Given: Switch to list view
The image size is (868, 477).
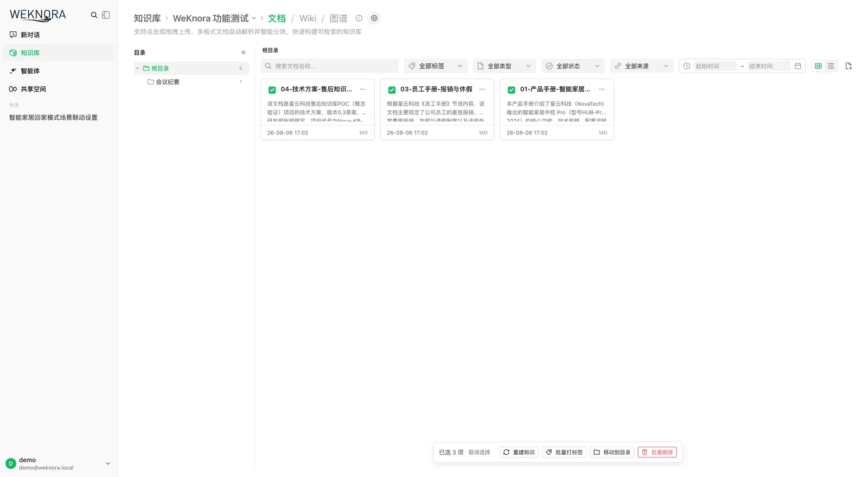Looking at the screenshot, I should pos(831,66).
